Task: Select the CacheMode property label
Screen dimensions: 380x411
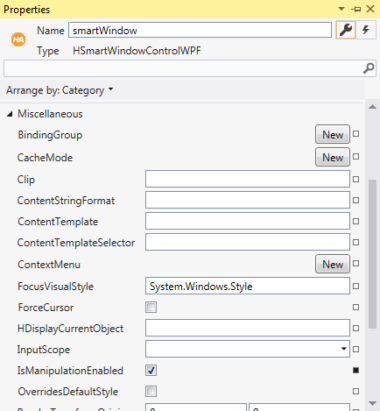Action: click(x=45, y=157)
